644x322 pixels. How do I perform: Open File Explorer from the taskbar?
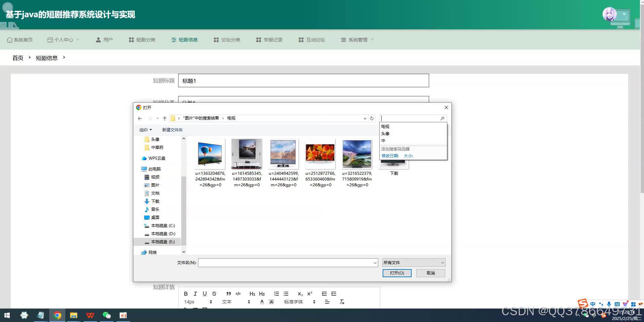(x=73, y=315)
